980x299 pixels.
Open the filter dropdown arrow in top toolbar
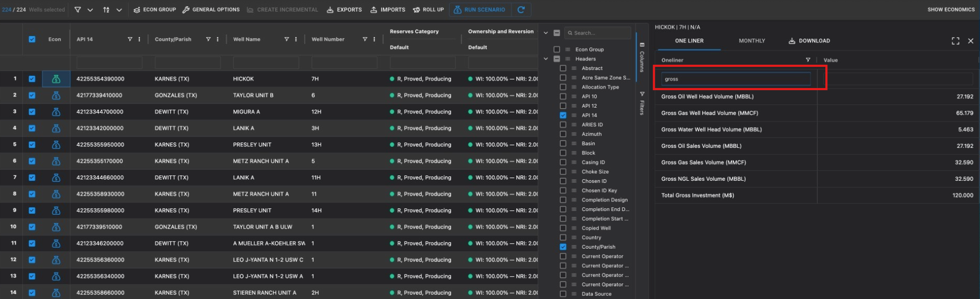point(90,10)
